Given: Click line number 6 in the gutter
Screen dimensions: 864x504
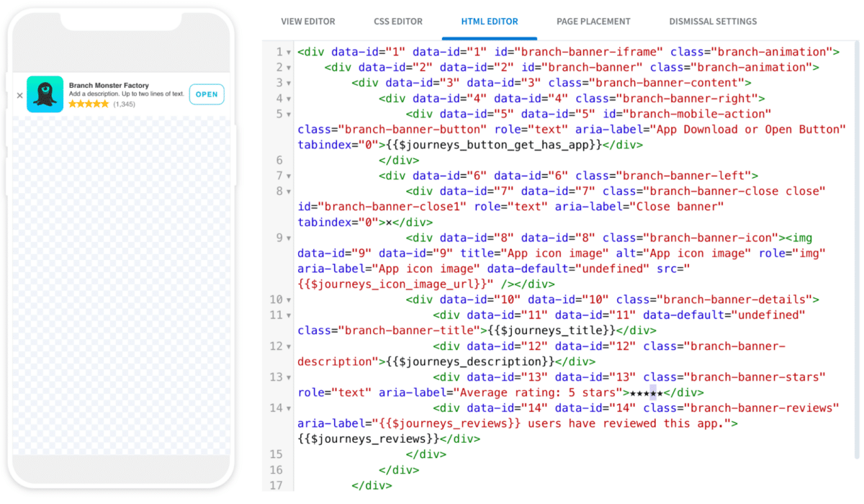Looking at the screenshot, I should [279, 160].
